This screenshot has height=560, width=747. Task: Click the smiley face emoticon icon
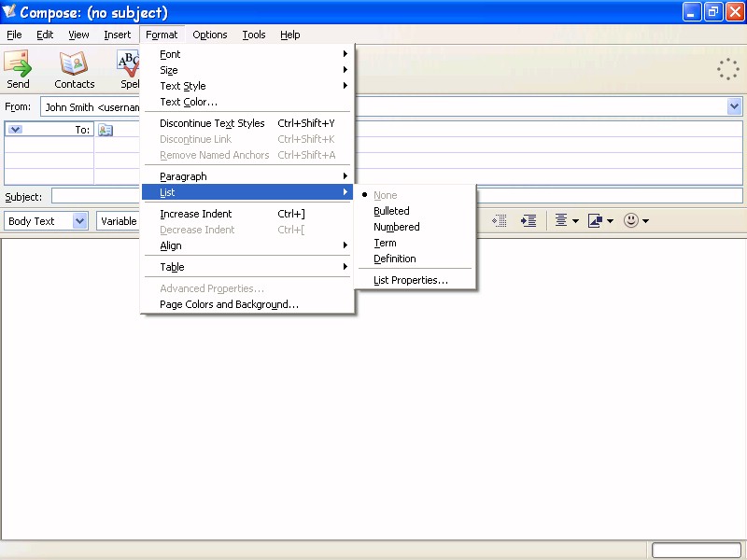tap(631, 220)
